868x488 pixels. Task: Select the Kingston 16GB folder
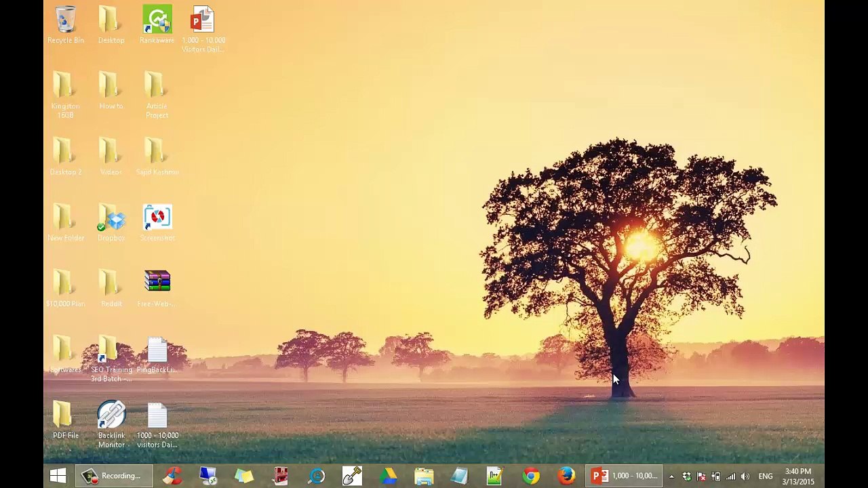[x=66, y=96]
